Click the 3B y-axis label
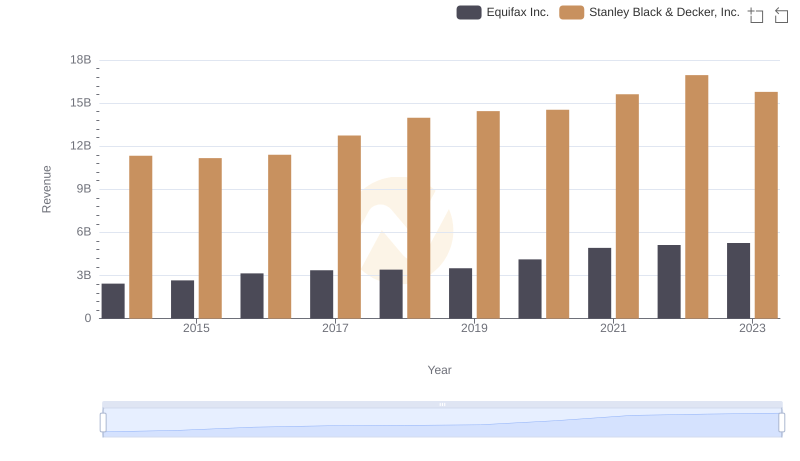This screenshot has width=800, height=461. (x=84, y=275)
